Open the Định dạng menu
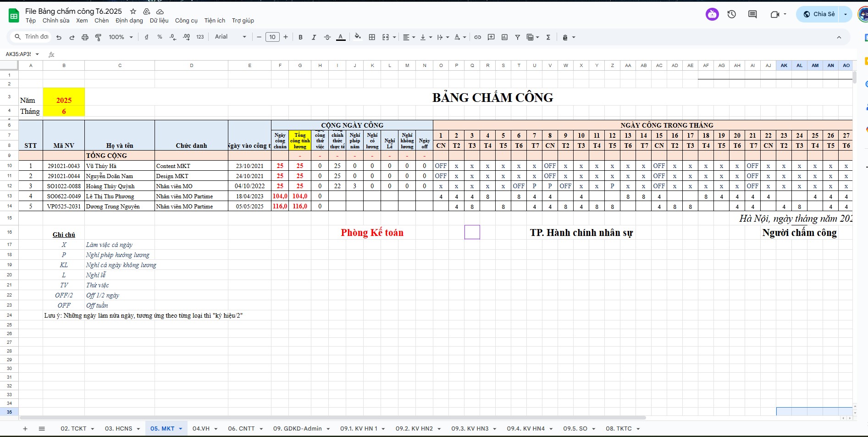The width and height of the screenshot is (868, 437). (x=129, y=21)
